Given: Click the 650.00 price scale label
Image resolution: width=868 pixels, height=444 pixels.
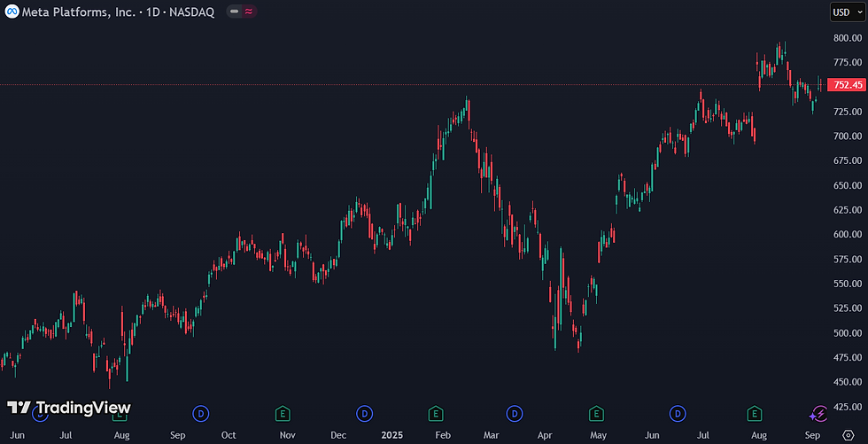Looking at the screenshot, I should click(x=849, y=185).
